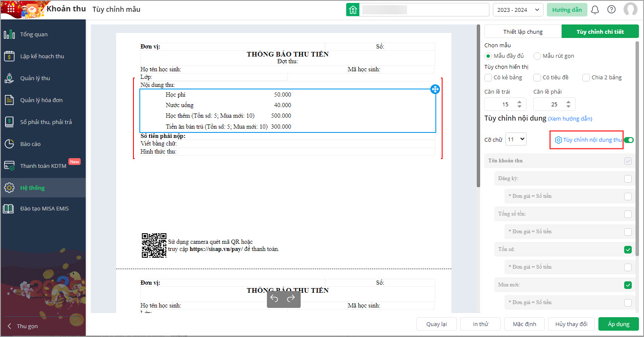Decrease the Căn lề trái value
The width and height of the screenshot is (644, 337).
519,107
